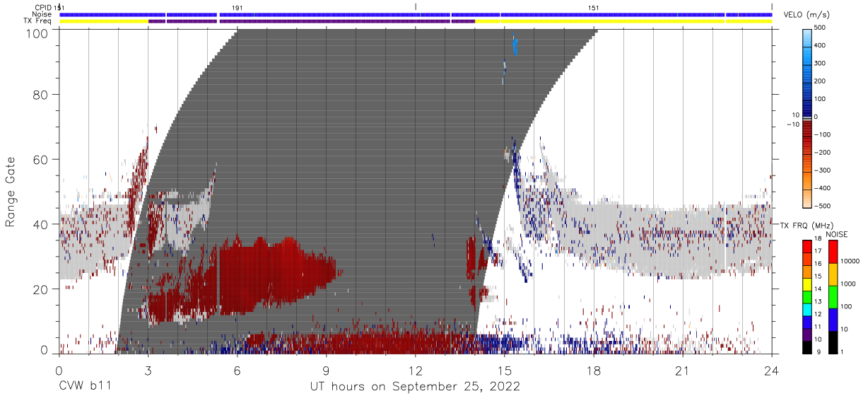Click the 3 tick on UT hours axis
This screenshot has height=401, width=868.
(x=148, y=369)
